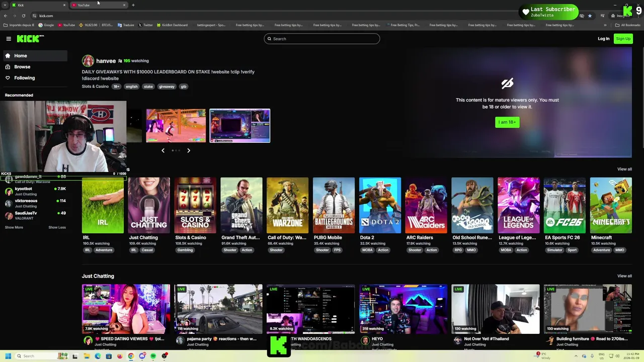Open hanvee's channel avatar
The image size is (644, 362).
tap(88, 61)
